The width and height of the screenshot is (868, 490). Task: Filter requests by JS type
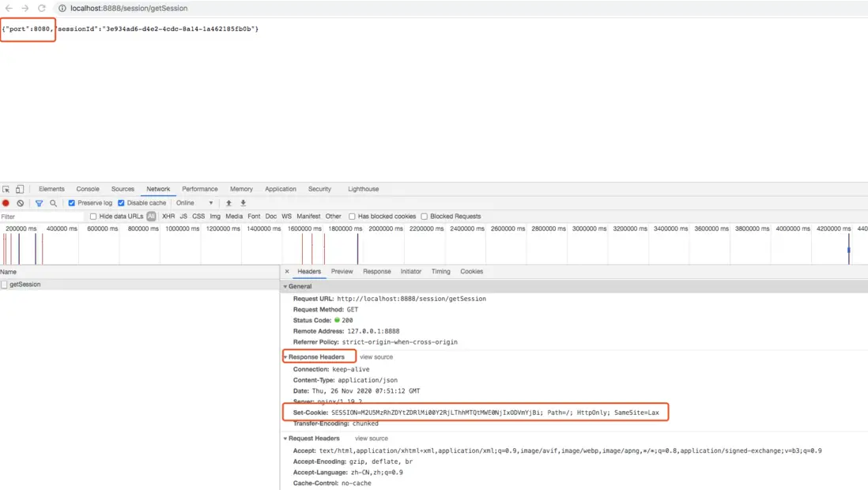pos(183,217)
